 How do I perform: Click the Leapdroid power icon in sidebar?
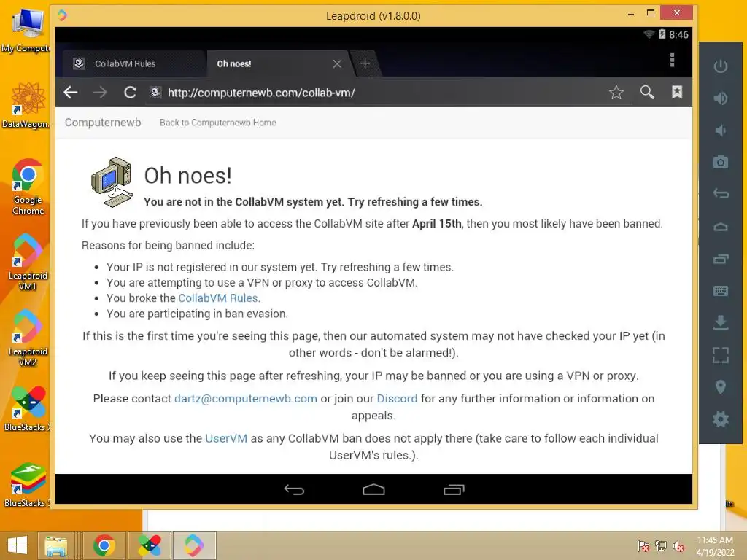[x=720, y=66]
